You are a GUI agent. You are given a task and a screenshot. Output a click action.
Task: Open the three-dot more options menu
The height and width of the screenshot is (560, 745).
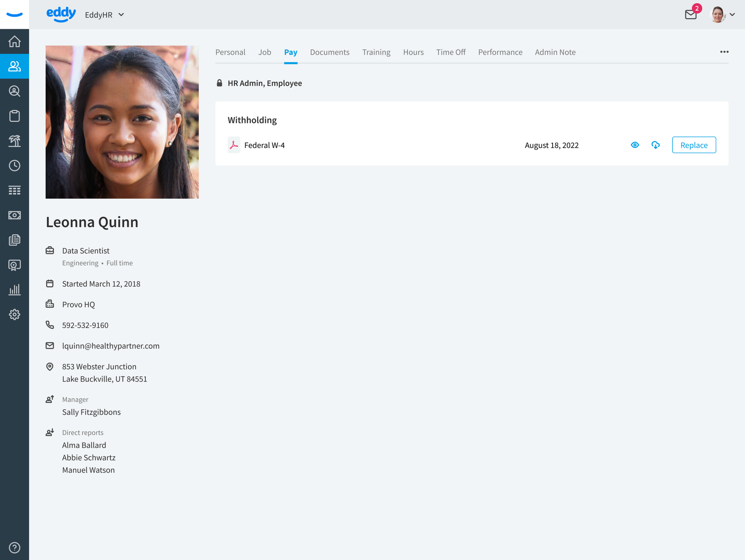coord(724,52)
